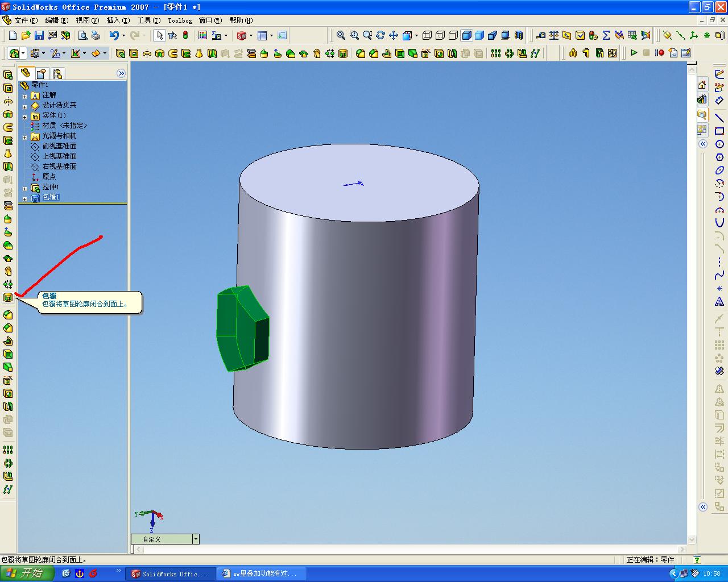The image size is (728, 582).
Task: Expand the 设计活页夹 tree node
Action: pos(24,106)
